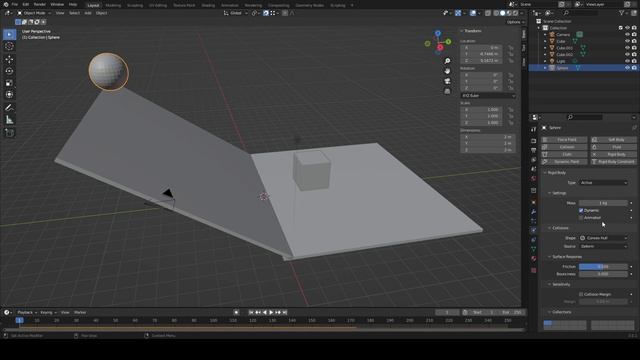Switch to the UV Editing workspace tab
This screenshot has height=360, width=640.
(158, 5)
